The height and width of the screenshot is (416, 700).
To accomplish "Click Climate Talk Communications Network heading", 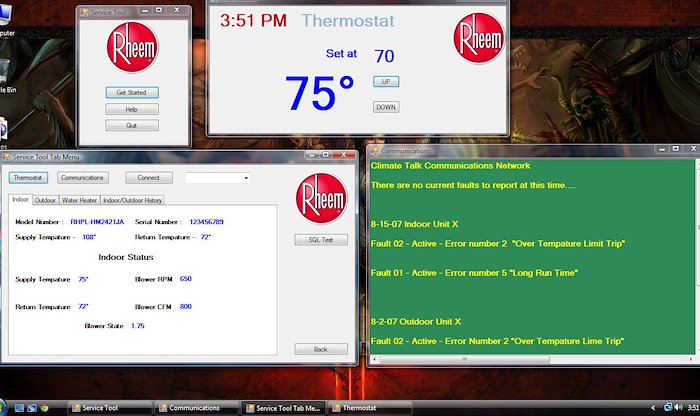I will pyautogui.click(x=450, y=166).
